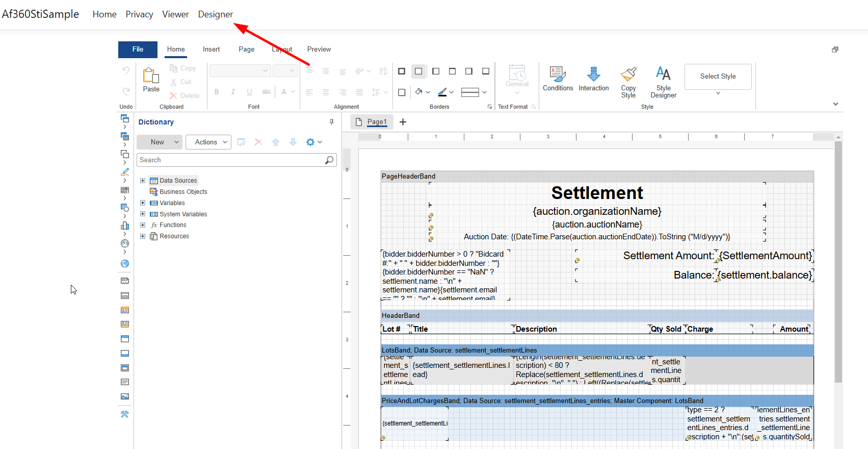868x449 pixels.
Task: Open the Interaction settings
Action: tap(594, 79)
